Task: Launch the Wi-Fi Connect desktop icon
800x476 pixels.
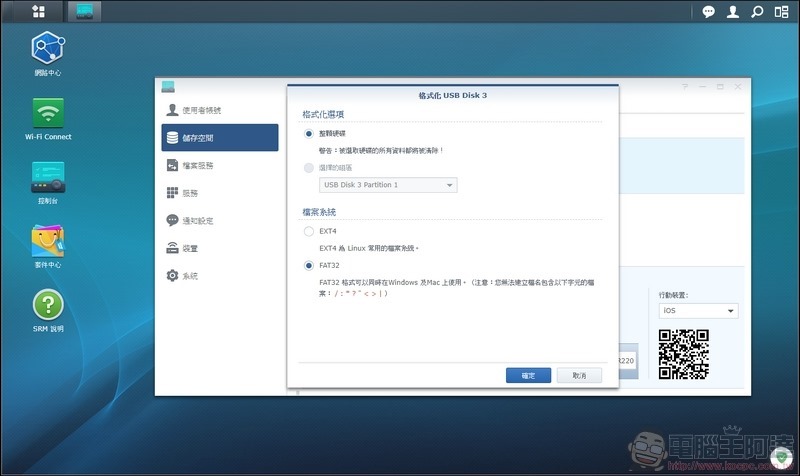Action: 48,119
